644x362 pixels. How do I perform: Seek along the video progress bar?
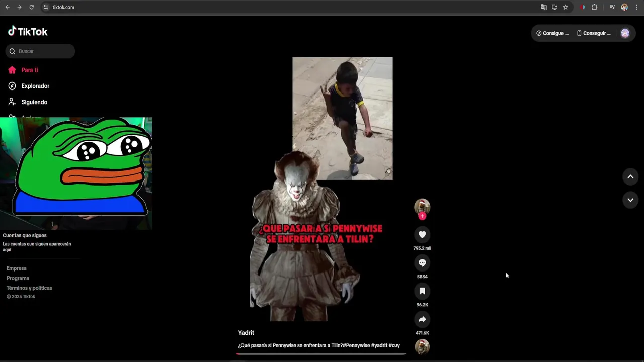pyautogui.click(x=321, y=354)
